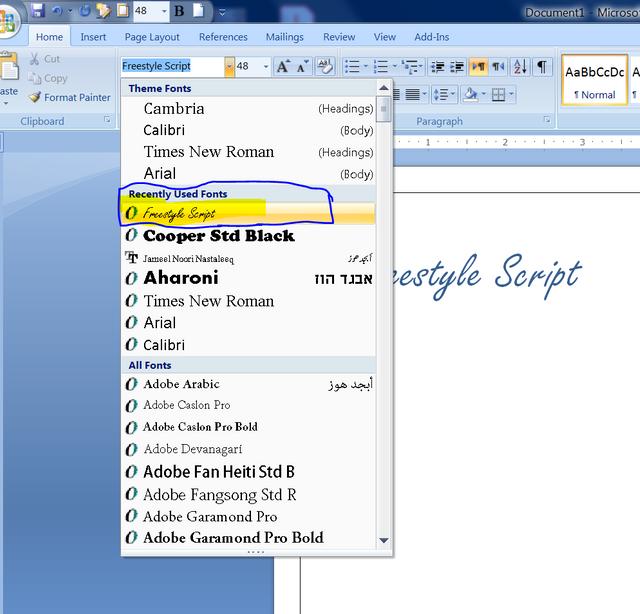Pick Jameel Noori Nastaleeq font
The image size is (640, 614).
(248, 258)
